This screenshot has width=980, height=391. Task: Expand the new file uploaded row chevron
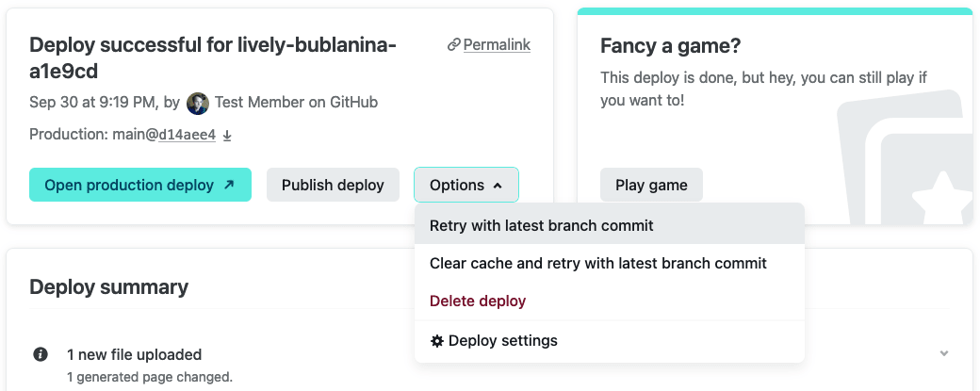pos(943,354)
